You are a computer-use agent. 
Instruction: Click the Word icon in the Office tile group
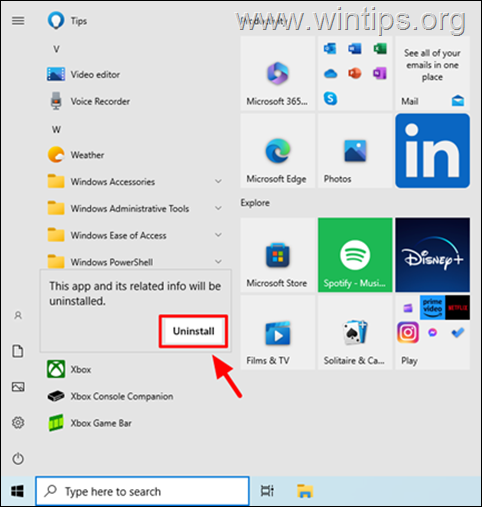pyautogui.click(x=355, y=49)
